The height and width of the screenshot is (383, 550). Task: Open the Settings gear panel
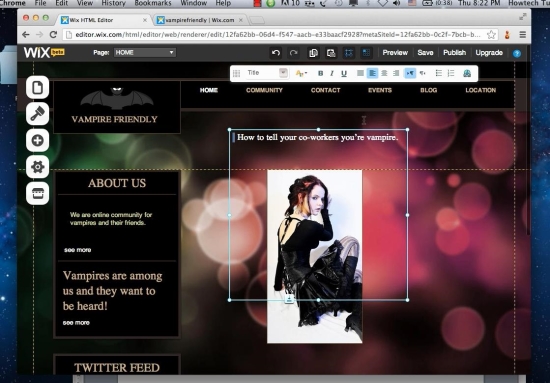(38, 167)
